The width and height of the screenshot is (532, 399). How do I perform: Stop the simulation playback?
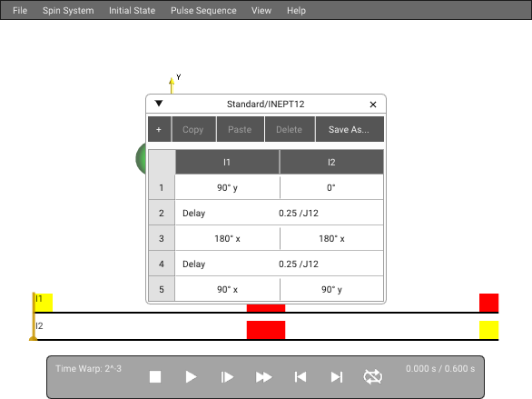tap(155, 377)
